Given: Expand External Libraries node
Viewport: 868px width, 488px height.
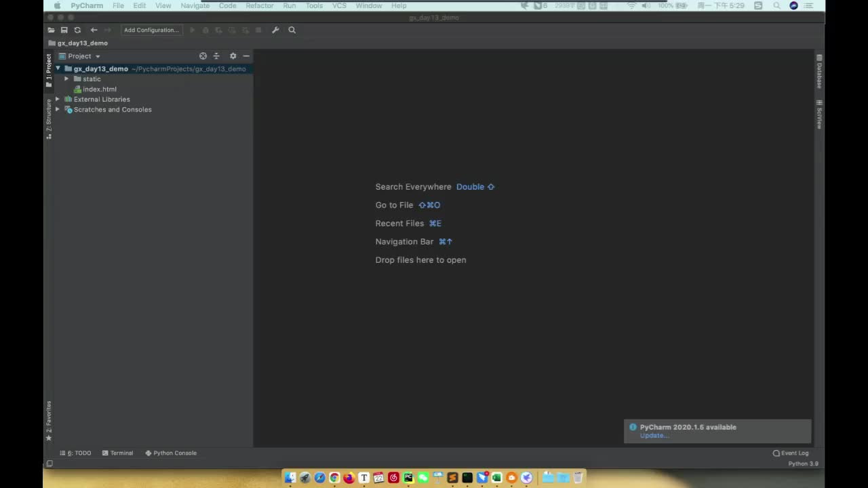Looking at the screenshot, I should [58, 99].
